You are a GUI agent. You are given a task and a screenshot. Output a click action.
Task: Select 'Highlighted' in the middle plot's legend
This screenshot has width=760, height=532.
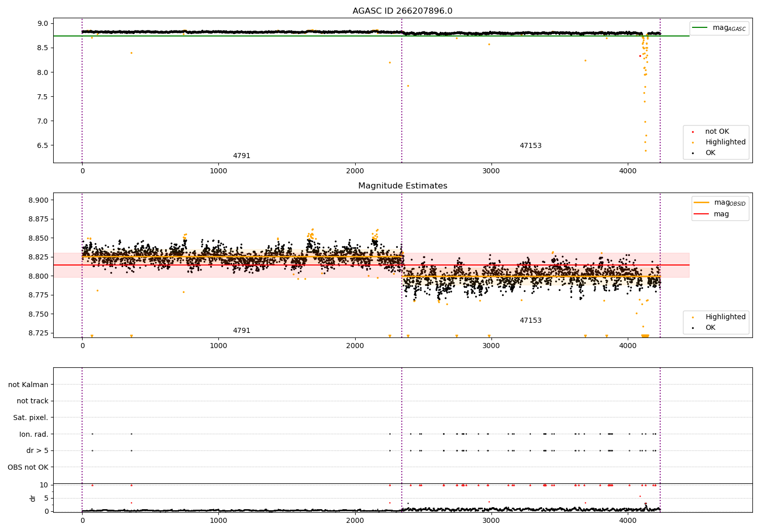pos(726,317)
